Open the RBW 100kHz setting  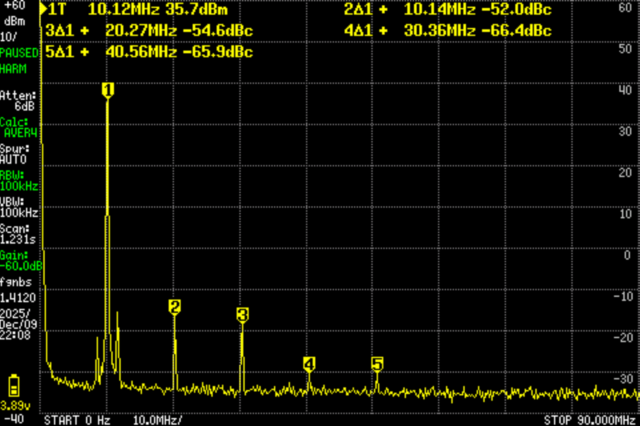(20, 181)
